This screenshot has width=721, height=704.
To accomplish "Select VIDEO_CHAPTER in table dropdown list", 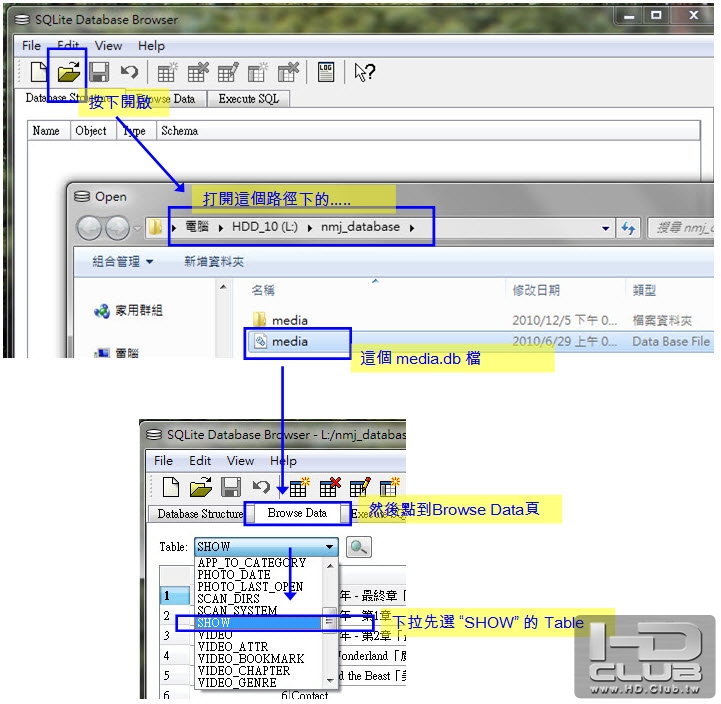I will pyautogui.click(x=244, y=671).
